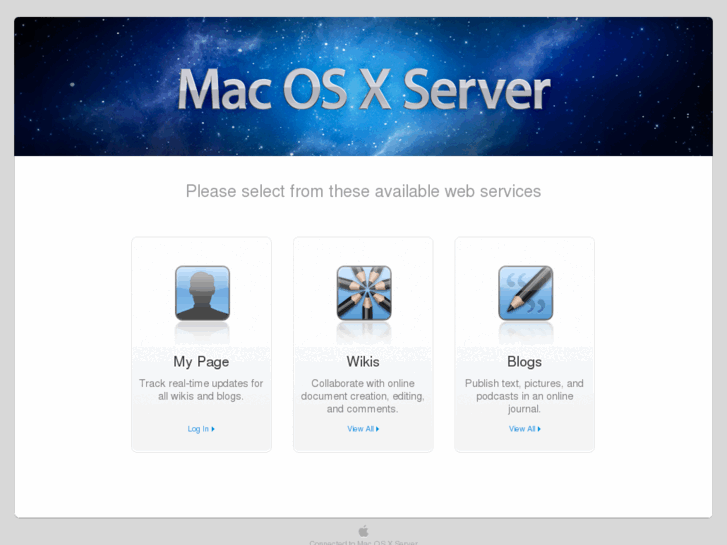
Task: Select the Wikis heading
Action: [363, 362]
